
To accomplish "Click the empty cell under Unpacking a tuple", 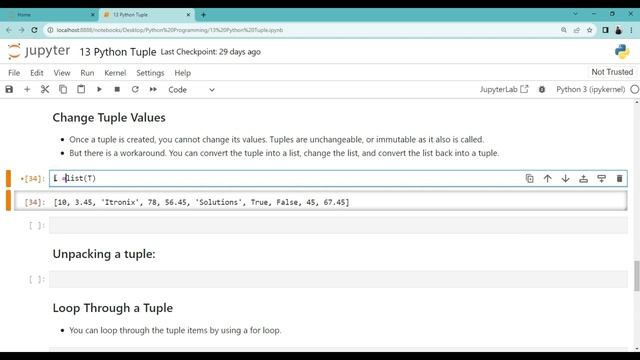I will click(x=338, y=279).
